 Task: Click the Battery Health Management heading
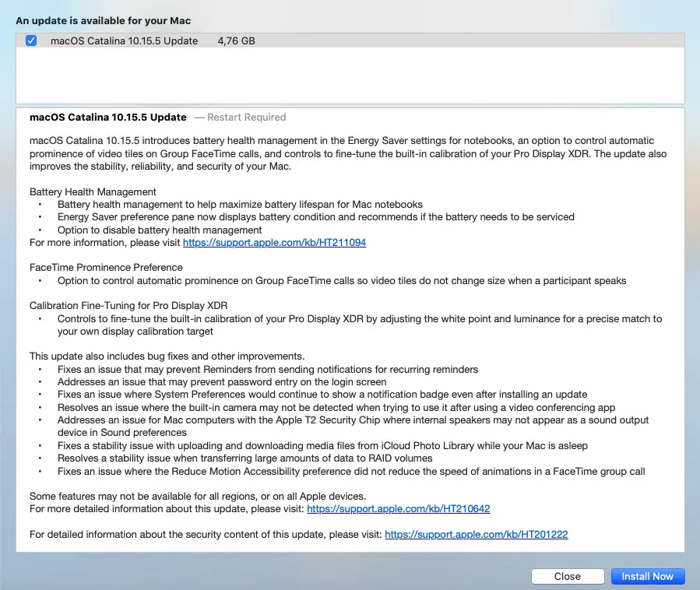pyautogui.click(x=93, y=191)
